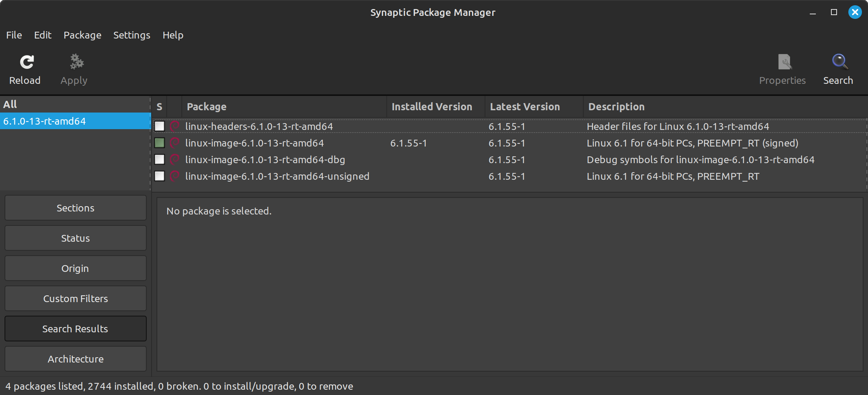Click the status bar package count text
This screenshot has width=868, height=395.
(x=179, y=386)
